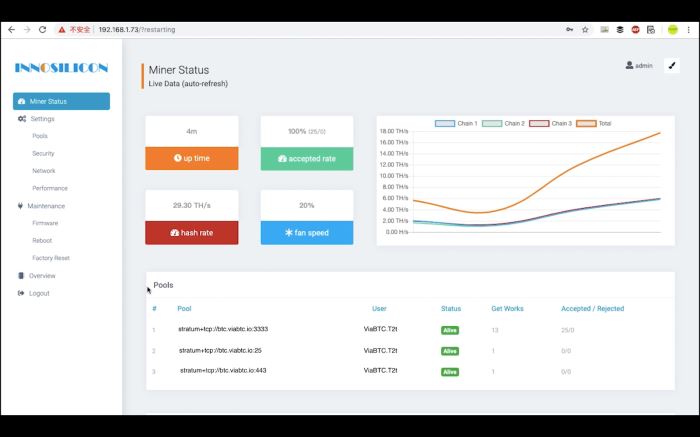Click the User column header

(379, 308)
